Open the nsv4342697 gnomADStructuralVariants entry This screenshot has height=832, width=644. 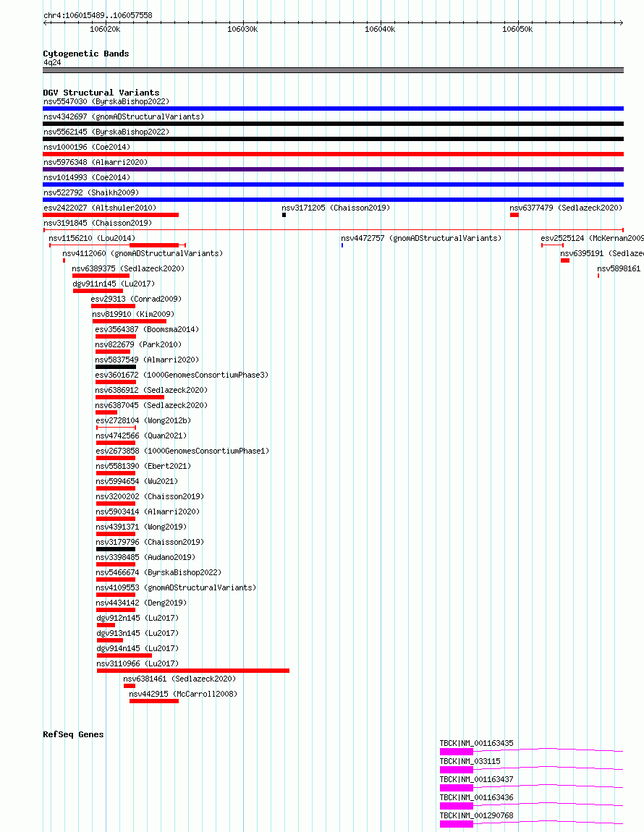click(124, 116)
